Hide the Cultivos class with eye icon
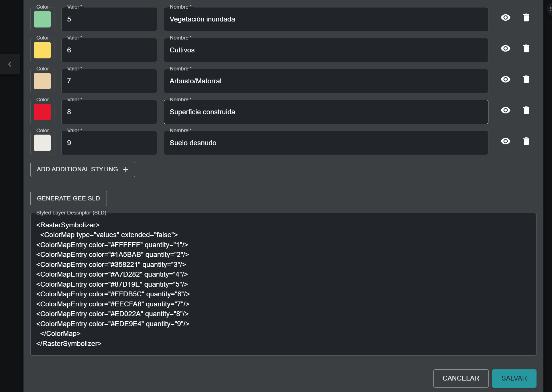 point(505,49)
